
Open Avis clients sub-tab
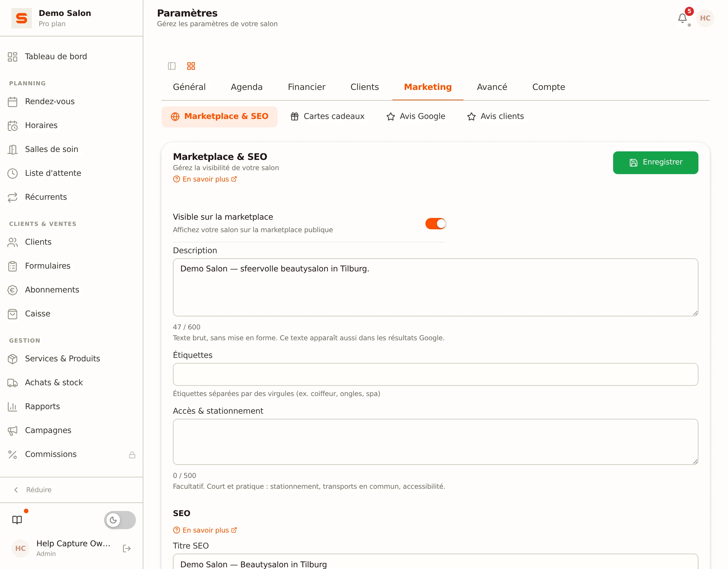[x=495, y=116]
